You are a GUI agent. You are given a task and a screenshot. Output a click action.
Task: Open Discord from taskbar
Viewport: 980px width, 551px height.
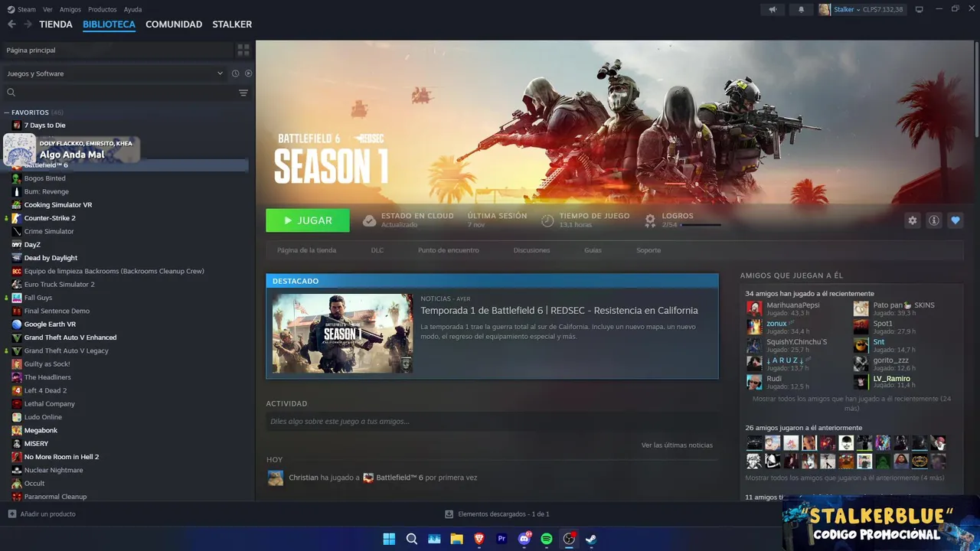click(x=524, y=539)
